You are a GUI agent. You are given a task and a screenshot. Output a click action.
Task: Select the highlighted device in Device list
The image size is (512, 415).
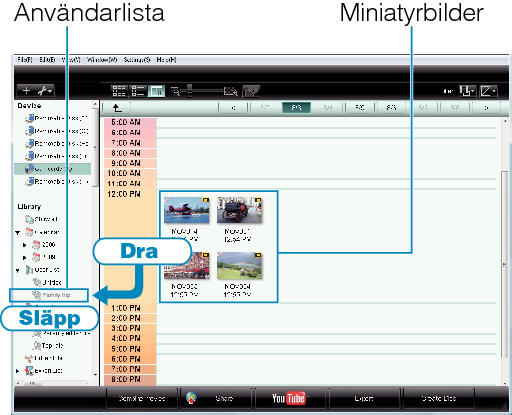point(52,169)
